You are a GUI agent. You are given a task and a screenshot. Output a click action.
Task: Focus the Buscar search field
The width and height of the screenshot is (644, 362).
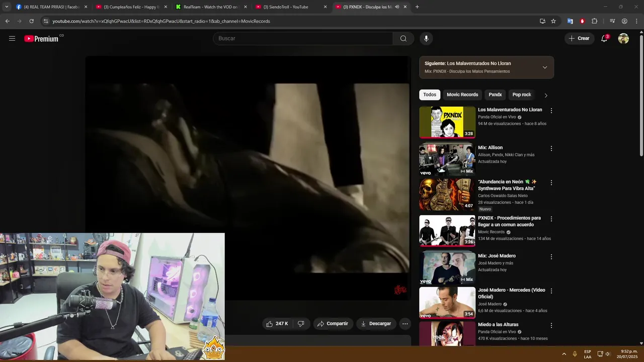pyautogui.click(x=303, y=38)
